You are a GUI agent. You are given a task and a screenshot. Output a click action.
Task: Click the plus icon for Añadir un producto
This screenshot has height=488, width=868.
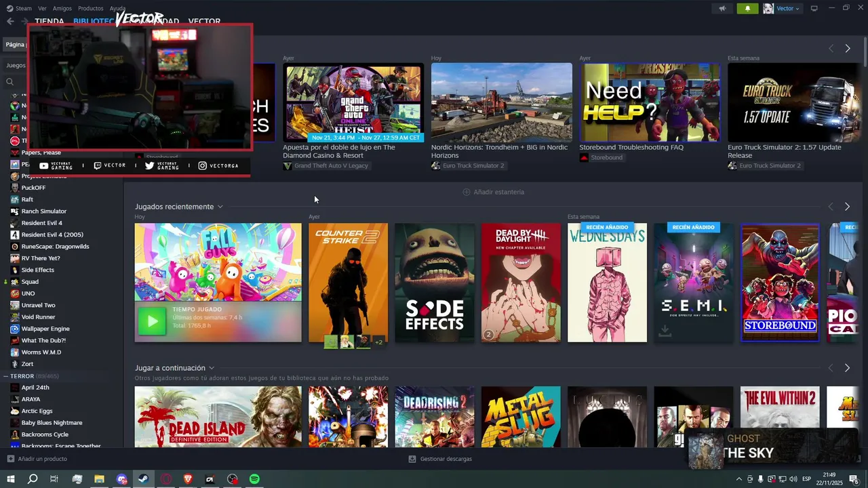click(x=10, y=459)
